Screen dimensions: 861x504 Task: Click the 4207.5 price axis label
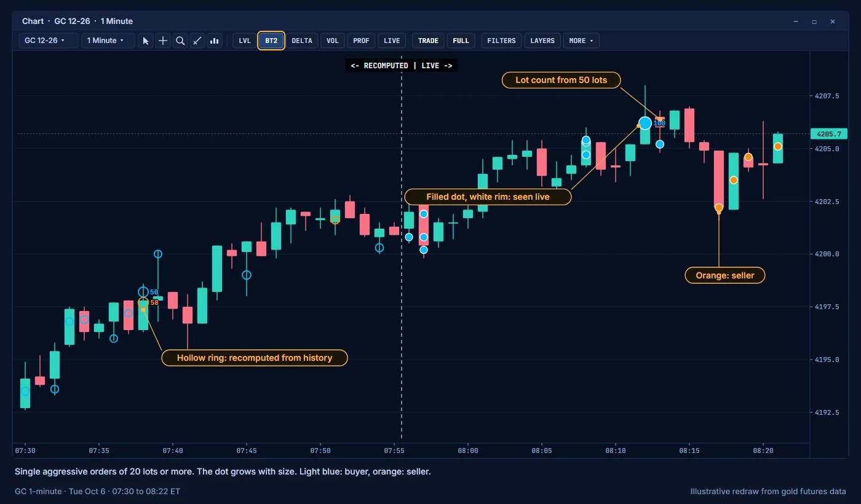[827, 96]
